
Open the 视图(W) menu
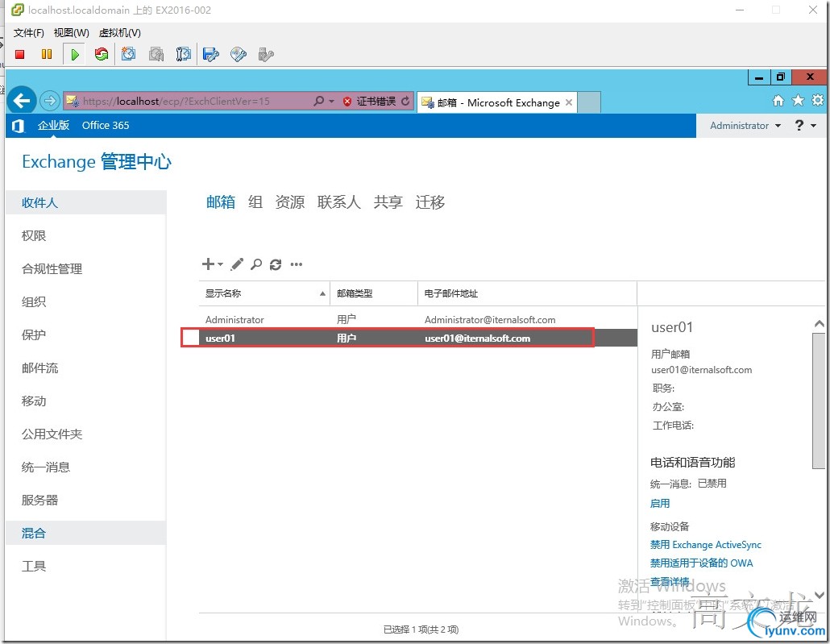[x=72, y=33]
